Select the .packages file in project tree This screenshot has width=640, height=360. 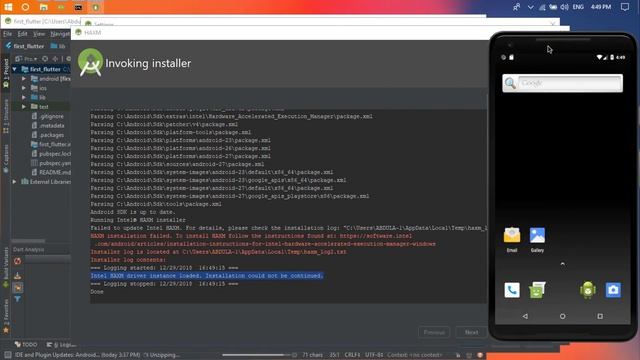(48, 135)
